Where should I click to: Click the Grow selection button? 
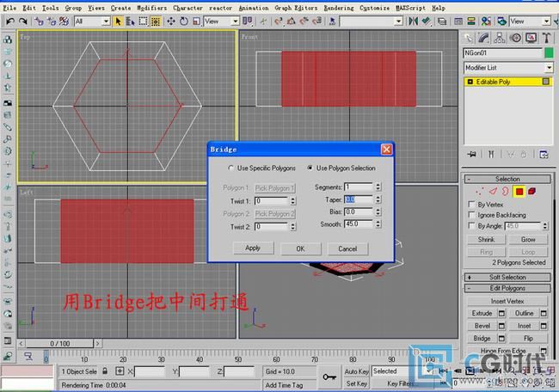point(528,240)
